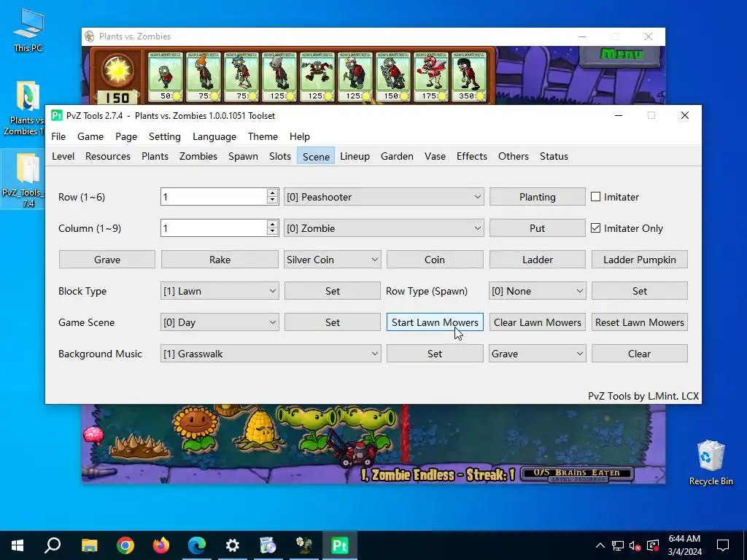The image size is (747, 560).
Task: Go to the Resources tab
Action: (x=108, y=156)
